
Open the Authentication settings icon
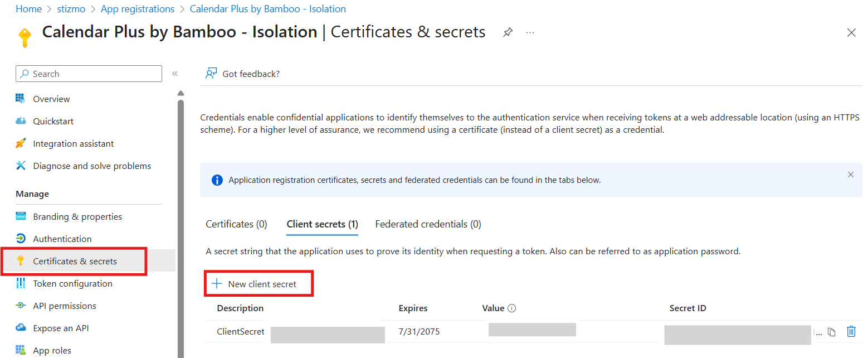click(21, 239)
